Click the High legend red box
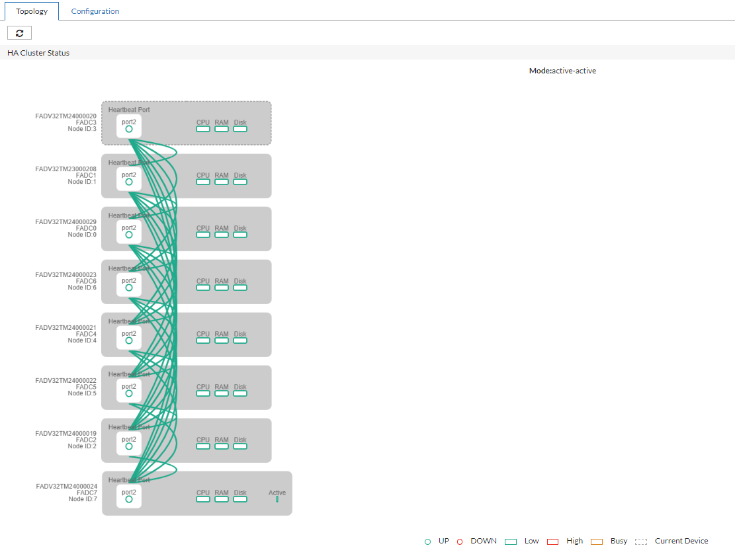The width and height of the screenshot is (735, 560). pyautogui.click(x=552, y=541)
